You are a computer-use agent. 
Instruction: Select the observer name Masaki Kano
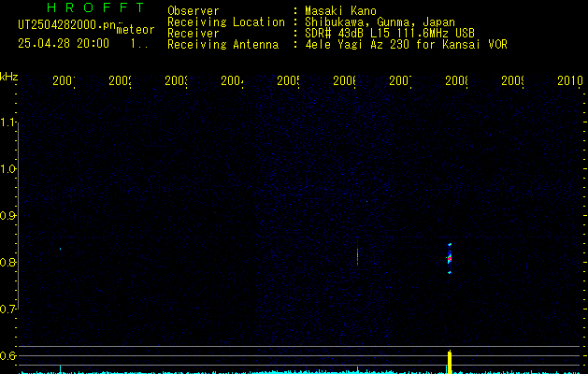(x=340, y=10)
